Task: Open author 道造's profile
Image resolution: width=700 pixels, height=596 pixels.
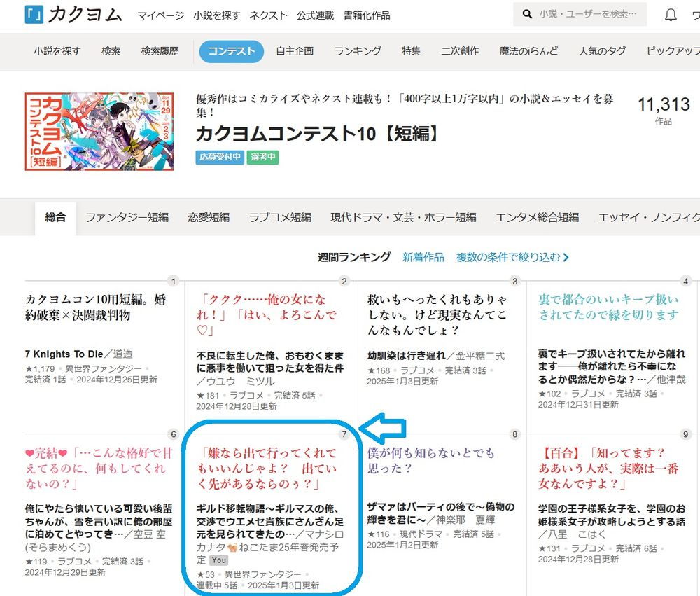Action: coord(122,354)
